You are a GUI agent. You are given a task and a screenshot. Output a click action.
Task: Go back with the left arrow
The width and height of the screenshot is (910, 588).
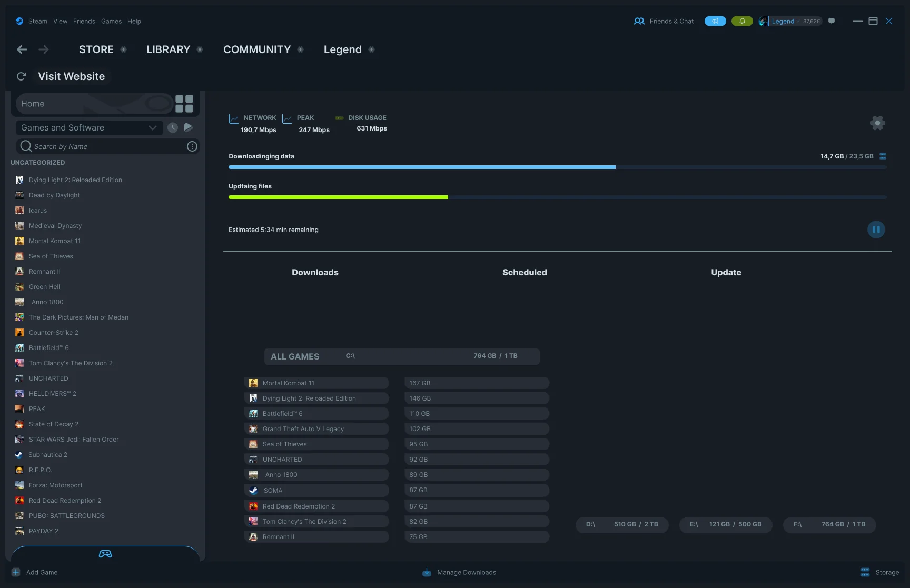pos(22,49)
